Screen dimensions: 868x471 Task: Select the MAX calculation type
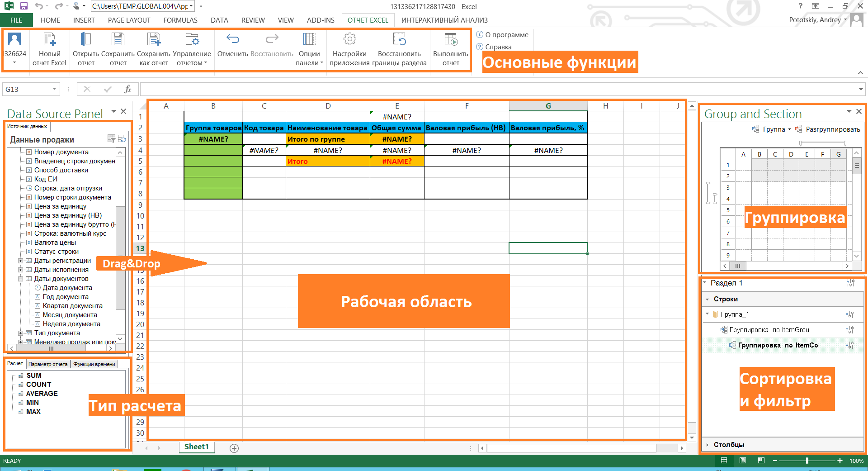coord(33,412)
